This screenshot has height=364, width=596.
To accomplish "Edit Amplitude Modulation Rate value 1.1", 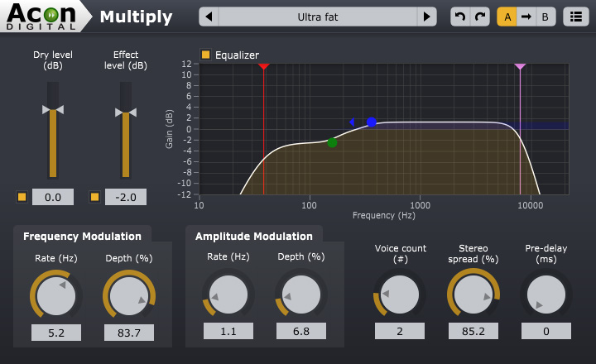I will [228, 331].
